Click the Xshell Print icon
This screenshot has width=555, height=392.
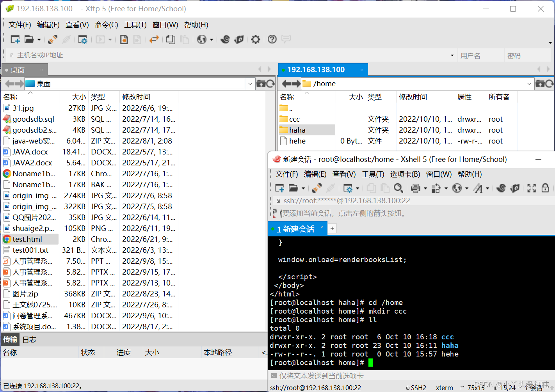(x=415, y=188)
